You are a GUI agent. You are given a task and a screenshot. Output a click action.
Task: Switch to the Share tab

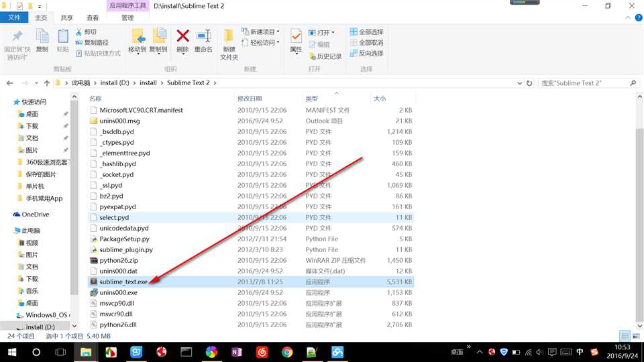(x=66, y=17)
